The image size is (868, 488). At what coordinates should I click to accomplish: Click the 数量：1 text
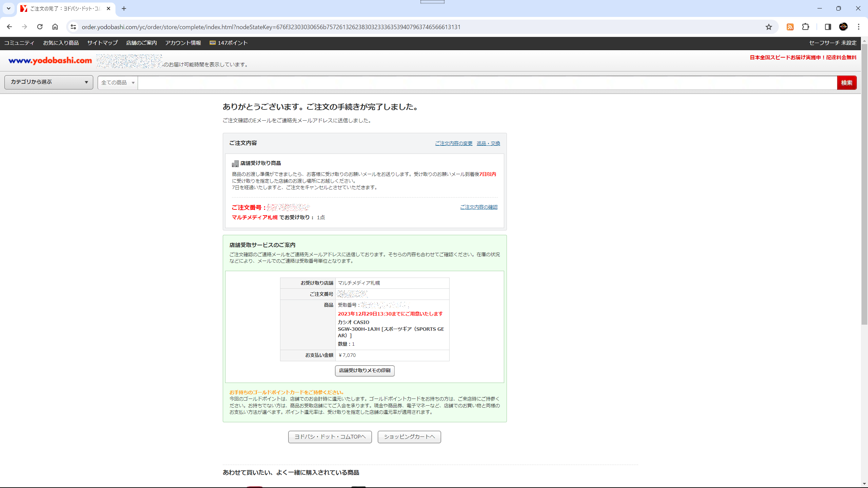click(x=346, y=344)
